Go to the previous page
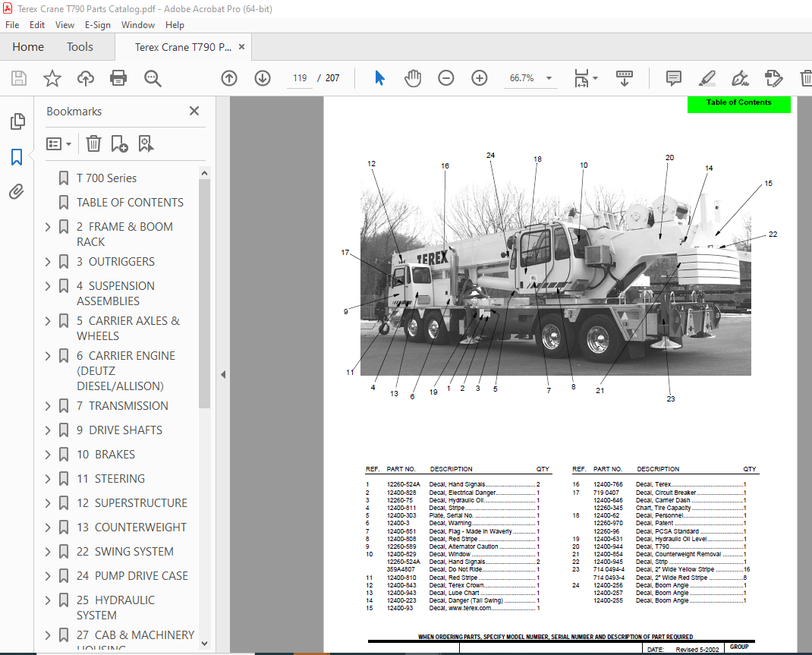The height and width of the screenshot is (655, 812). (x=229, y=78)
